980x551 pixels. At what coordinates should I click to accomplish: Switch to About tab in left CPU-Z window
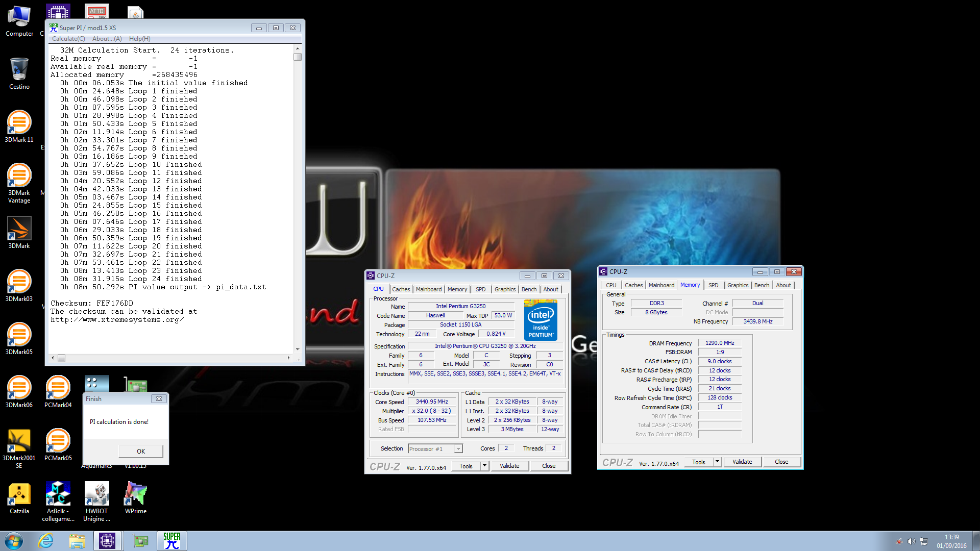click(551, 289)
